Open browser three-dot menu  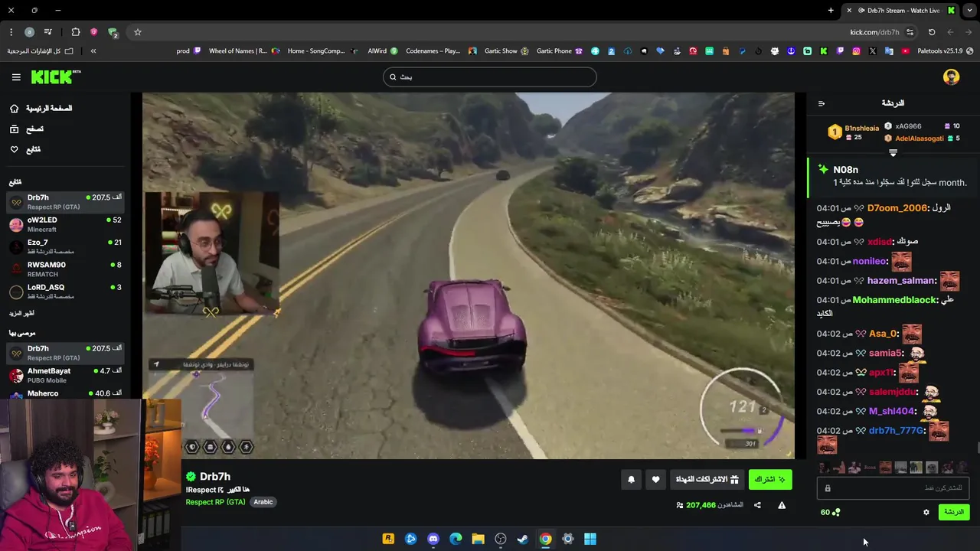coord(11,32)
